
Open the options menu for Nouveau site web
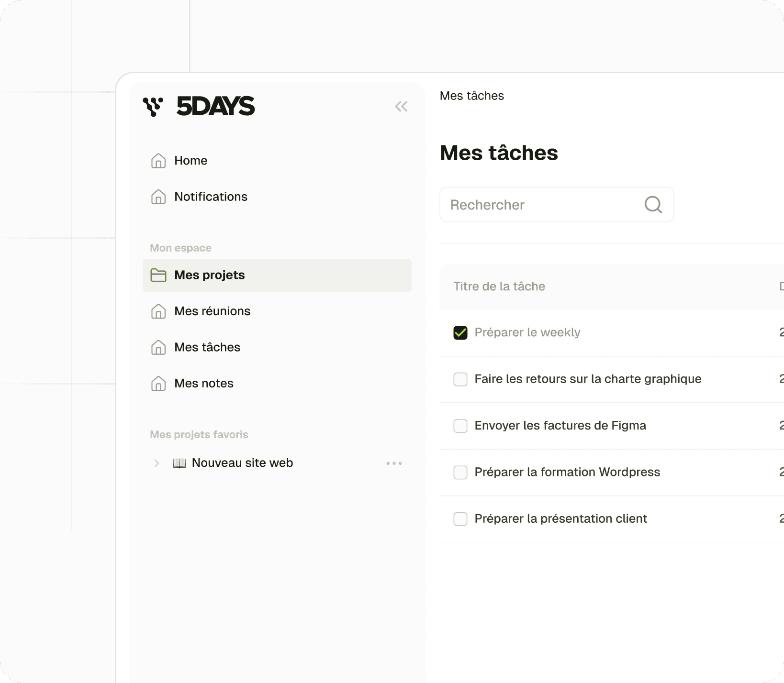pyautogui.click(x=393, y=463)
